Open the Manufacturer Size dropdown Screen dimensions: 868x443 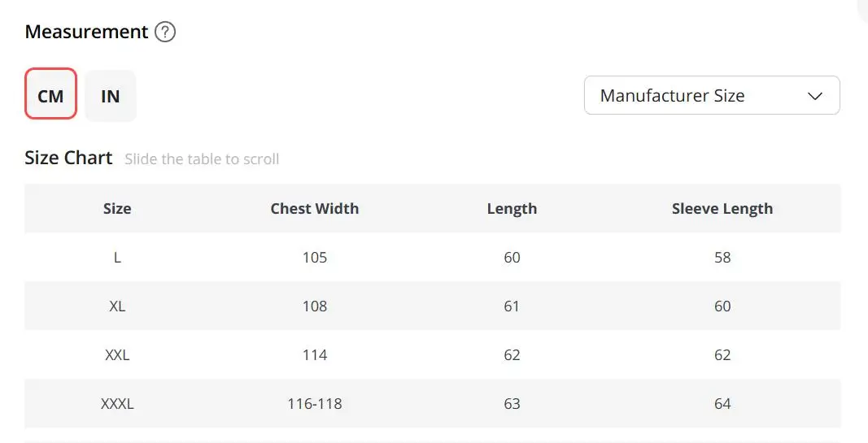click(x=712, y=95)
